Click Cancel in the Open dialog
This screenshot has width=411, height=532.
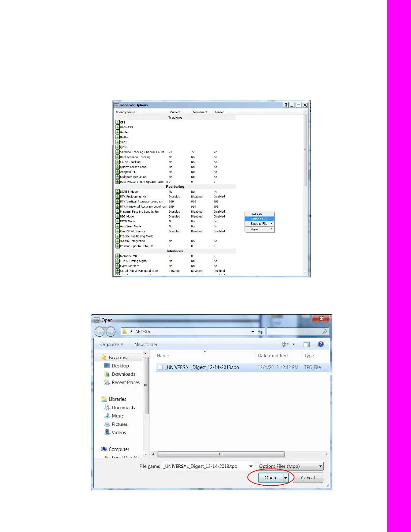(308, 478)
